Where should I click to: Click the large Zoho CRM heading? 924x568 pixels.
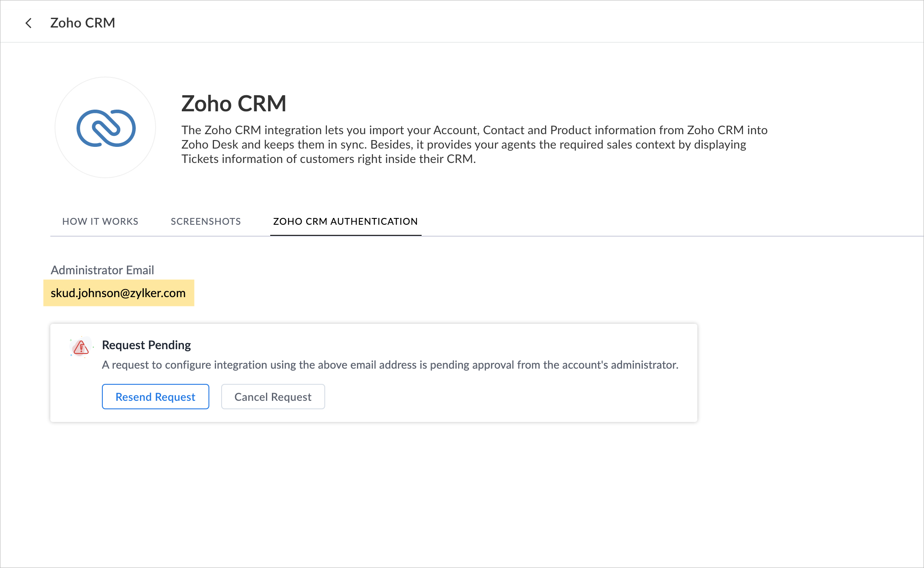(234, 104)
